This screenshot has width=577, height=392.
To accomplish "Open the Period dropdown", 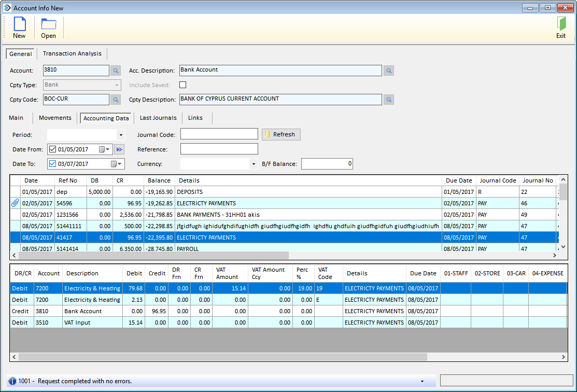I will 121,134.
